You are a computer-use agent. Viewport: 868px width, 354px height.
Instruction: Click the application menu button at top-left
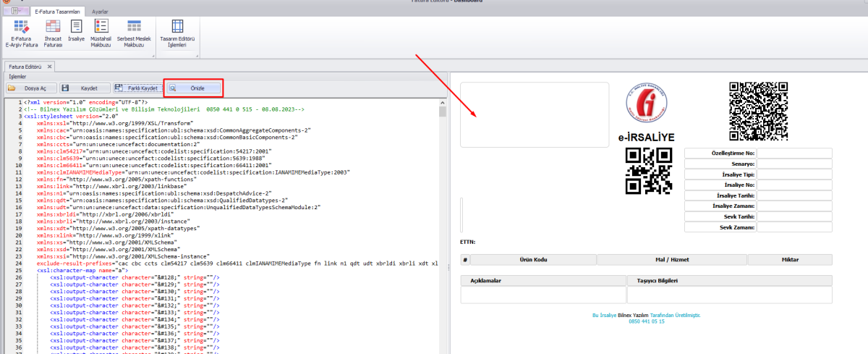point(16,12)
